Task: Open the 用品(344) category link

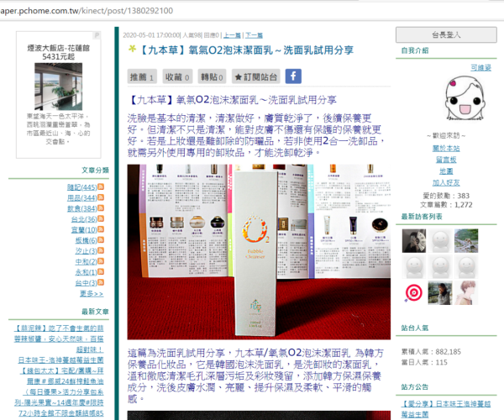Action: pyautogui.click(x=82, y=197)
